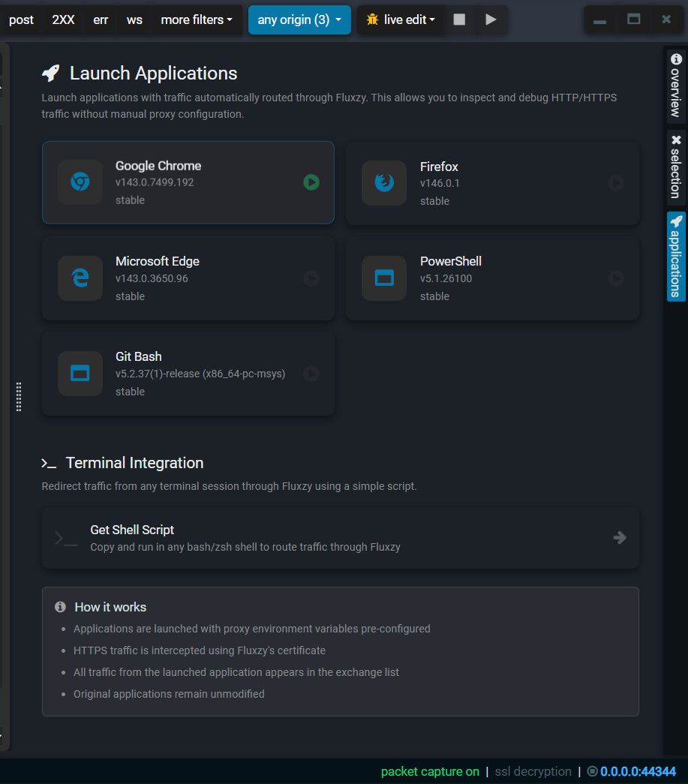The width and height of the screenshot is (688, 784).
Task: Click the arrow icon on Get Shell Script
Action: pyautogui.click(x=620, y=537)
